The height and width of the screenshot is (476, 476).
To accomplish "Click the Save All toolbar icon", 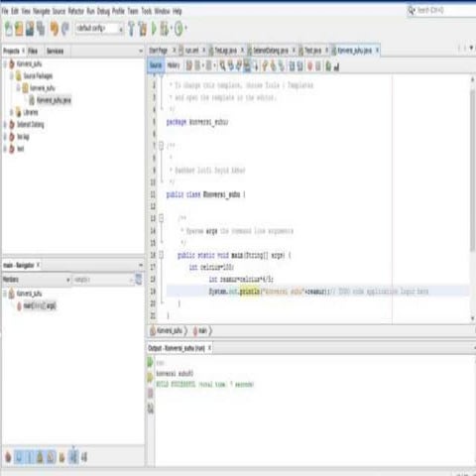I will tap(41, 29).
